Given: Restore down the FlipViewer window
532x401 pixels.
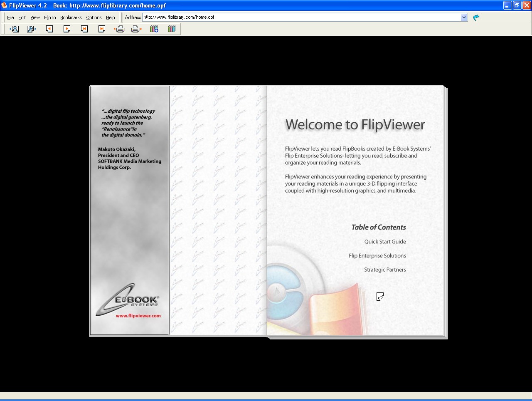Looking at the screenshot, I should pyautogui.click(x=517, y=5).
